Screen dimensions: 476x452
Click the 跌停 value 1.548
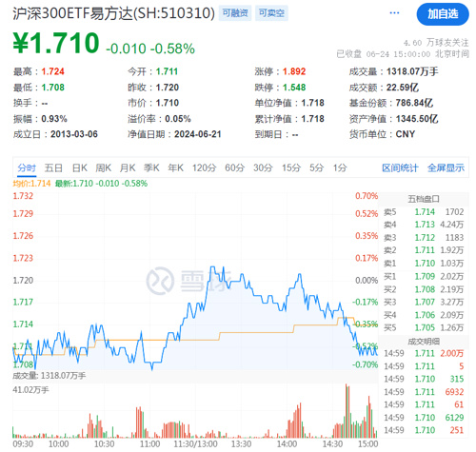pos(294,88)
